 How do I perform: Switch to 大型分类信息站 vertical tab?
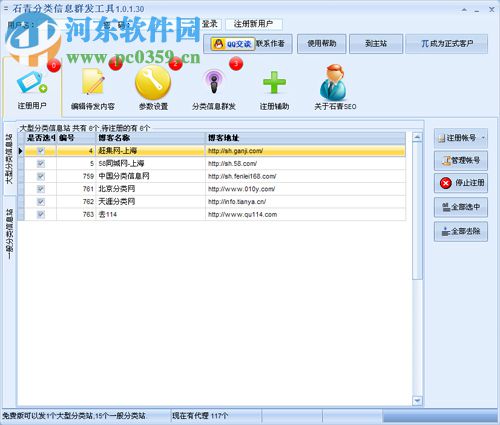(x=10, y=159)
